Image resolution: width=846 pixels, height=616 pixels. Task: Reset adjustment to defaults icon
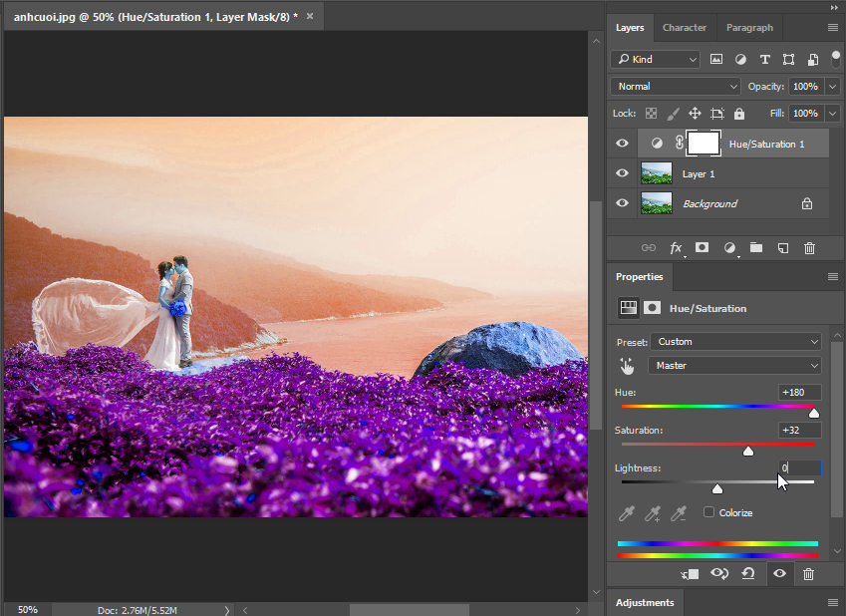click(x=747, y=573)
